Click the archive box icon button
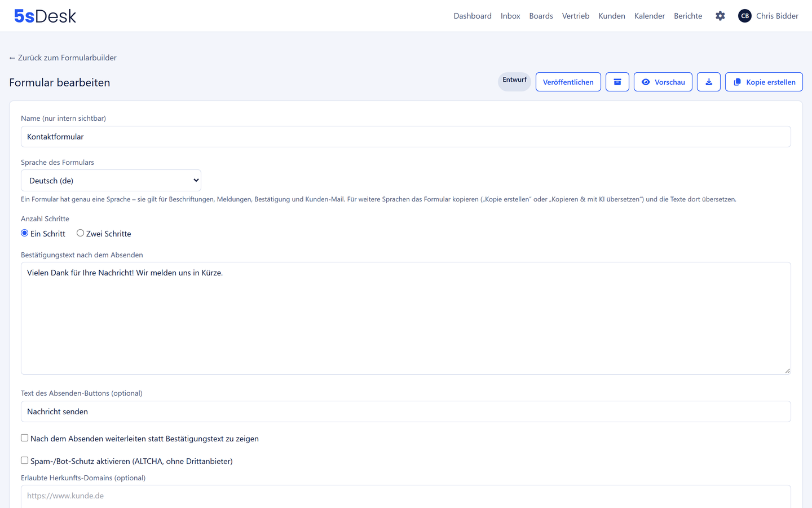This screenshot has width=812, height=508. [617, 82]
